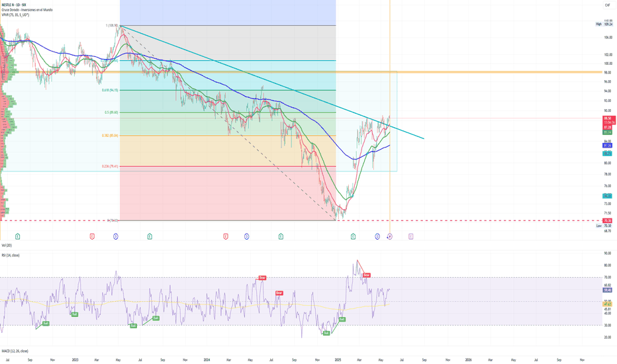Select the Bear label near May 2024 RSI high
This screenshot has width=617, height=364.
[x=262, y=278]
